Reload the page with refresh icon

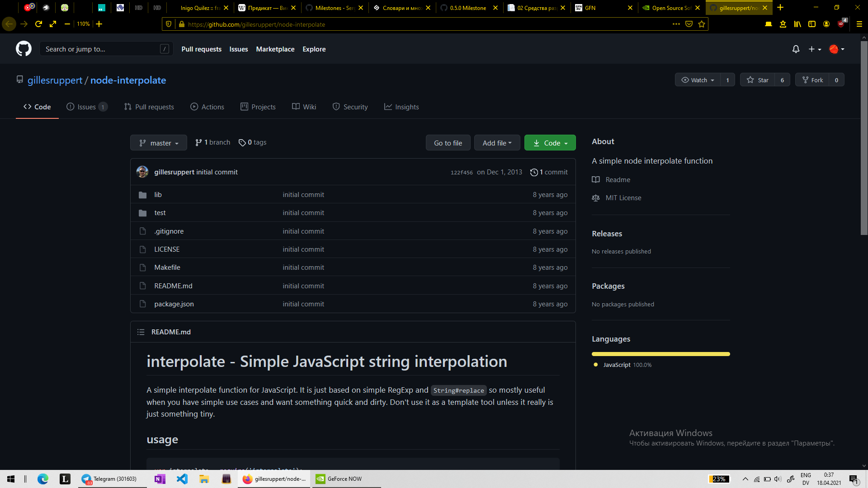point(38,24)
